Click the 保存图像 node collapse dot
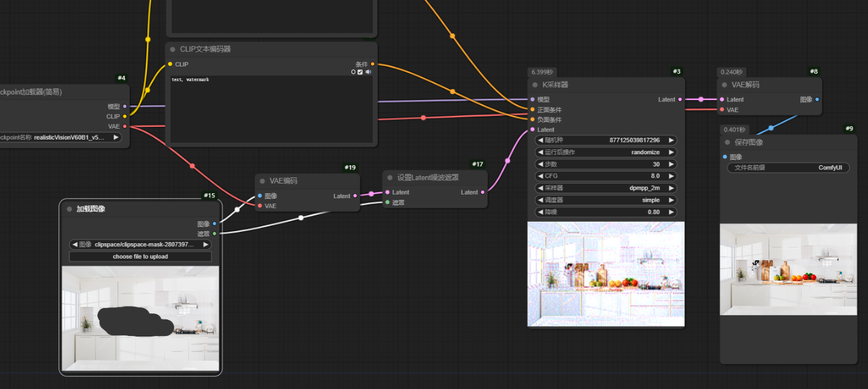The height and width of the screenshot is (389, 868). [x=727, y=142]
